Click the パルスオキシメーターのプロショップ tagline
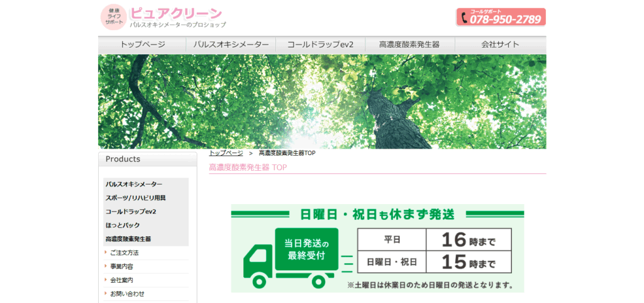This screenshot has width=644, height=303. pos(178,25)
